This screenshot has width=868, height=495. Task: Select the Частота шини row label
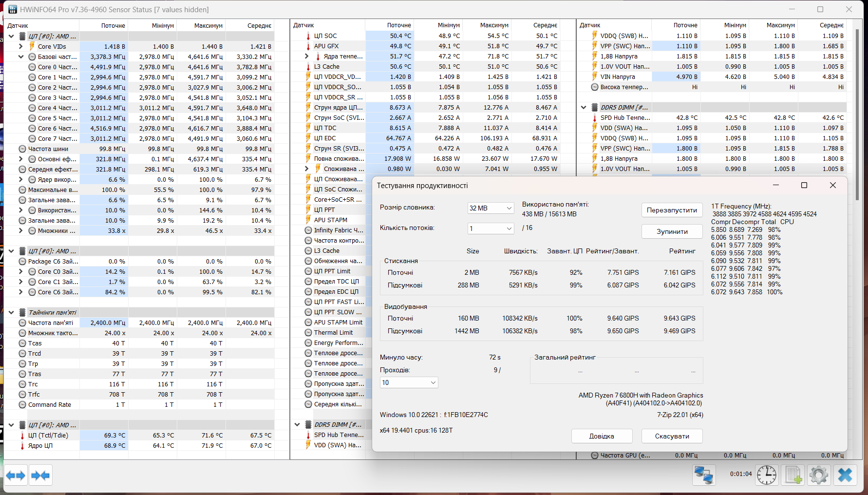(x=48, y=149)
